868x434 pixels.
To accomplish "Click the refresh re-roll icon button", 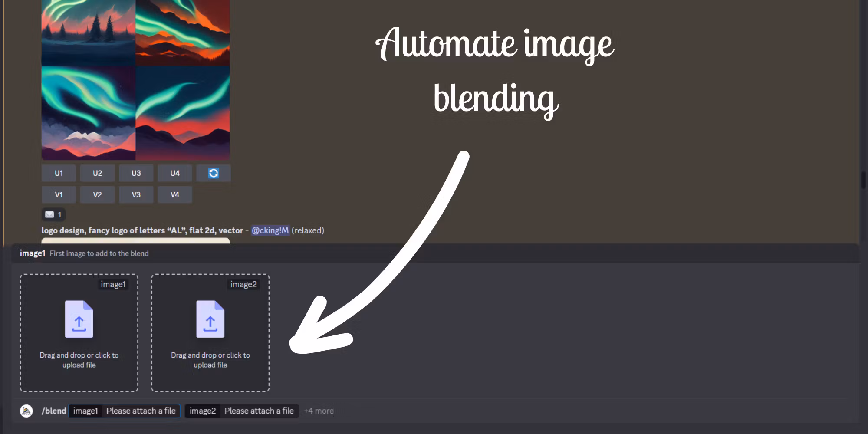I will (x=213, y=173).
